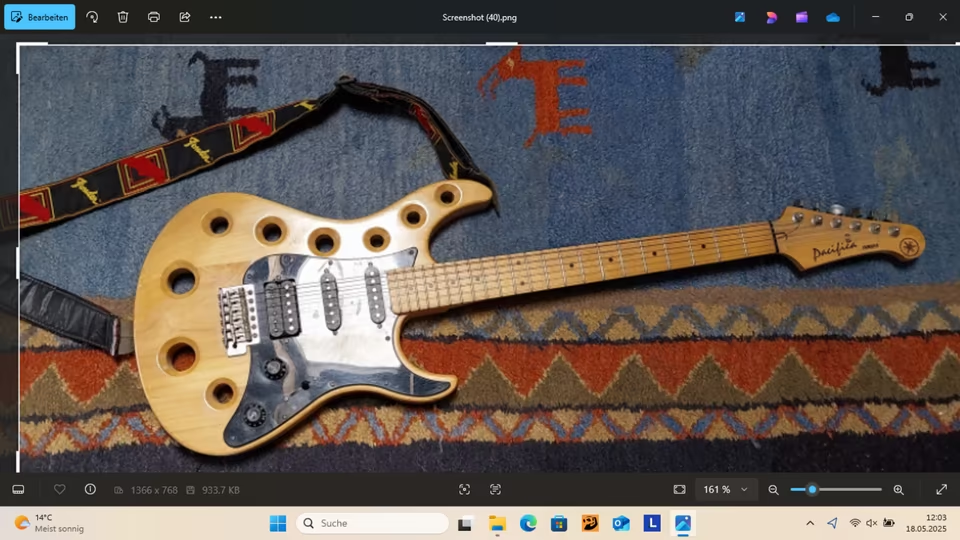Toggle the filmstrip view icon

click(x=18, y=489)
